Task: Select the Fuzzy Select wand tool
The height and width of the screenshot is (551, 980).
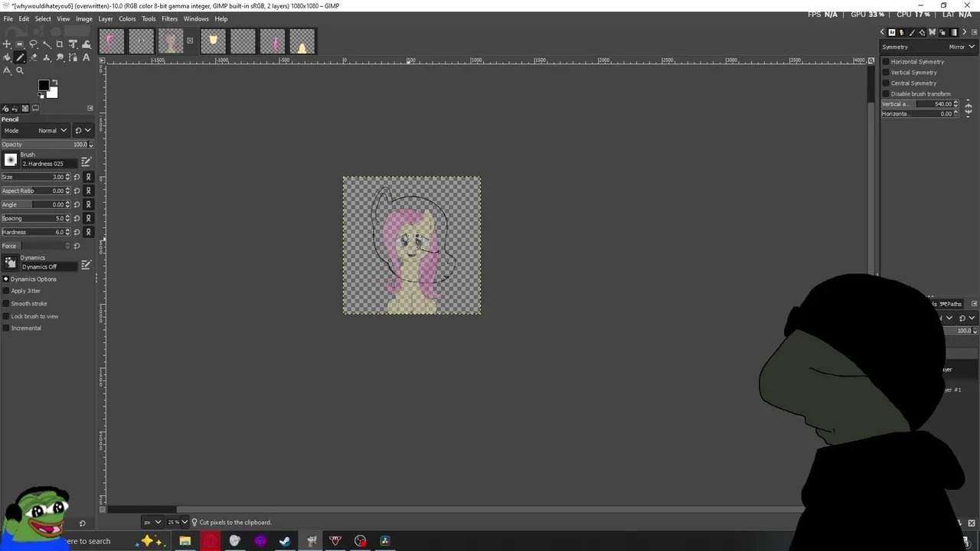Action: [x=47, y=44]
